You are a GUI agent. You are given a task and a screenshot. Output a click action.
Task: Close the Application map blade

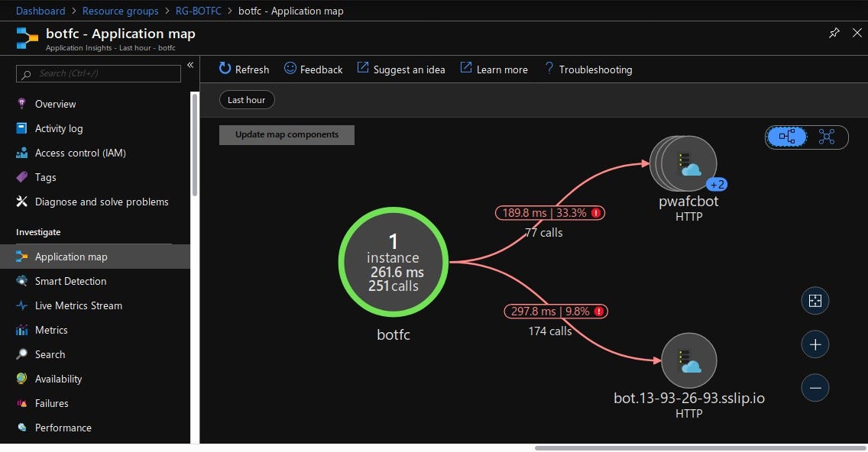857,33
